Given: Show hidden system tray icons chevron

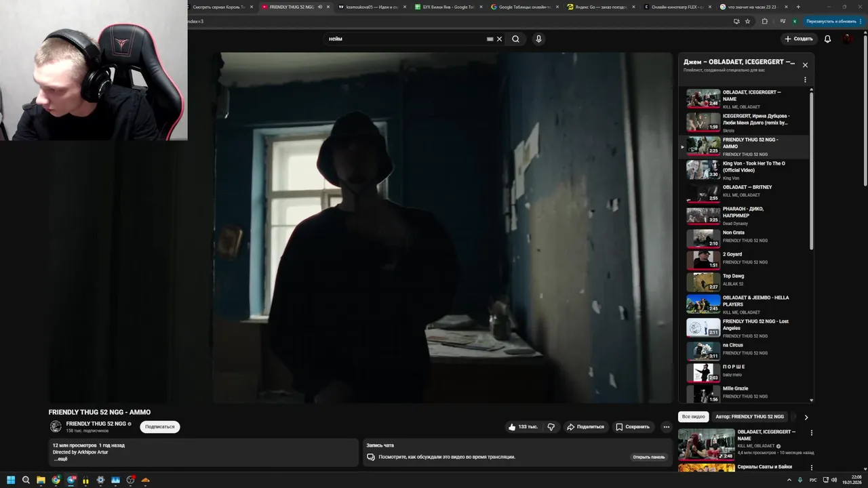Looking at the screenshot, I should pyautogui.click(x=789, y=480).
